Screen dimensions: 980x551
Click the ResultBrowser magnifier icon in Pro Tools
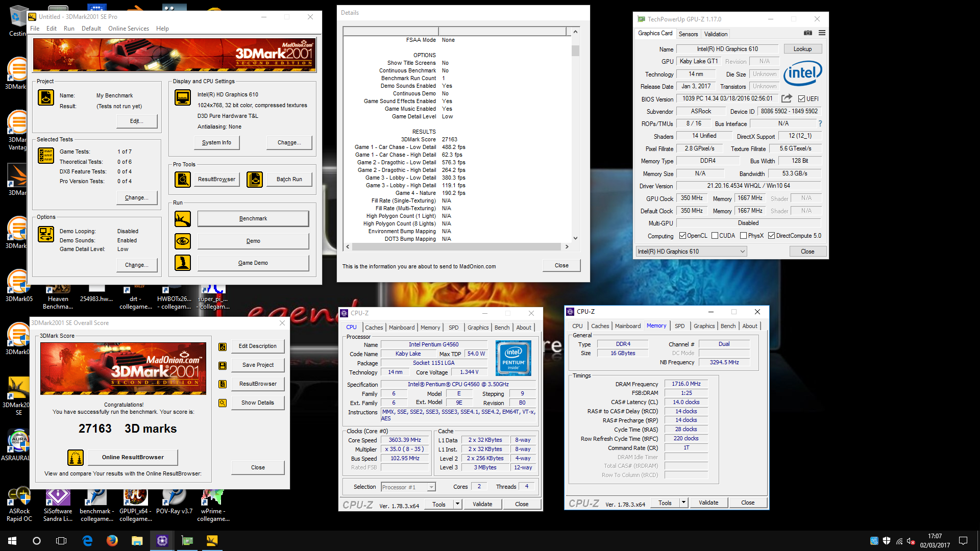point(183,179)
